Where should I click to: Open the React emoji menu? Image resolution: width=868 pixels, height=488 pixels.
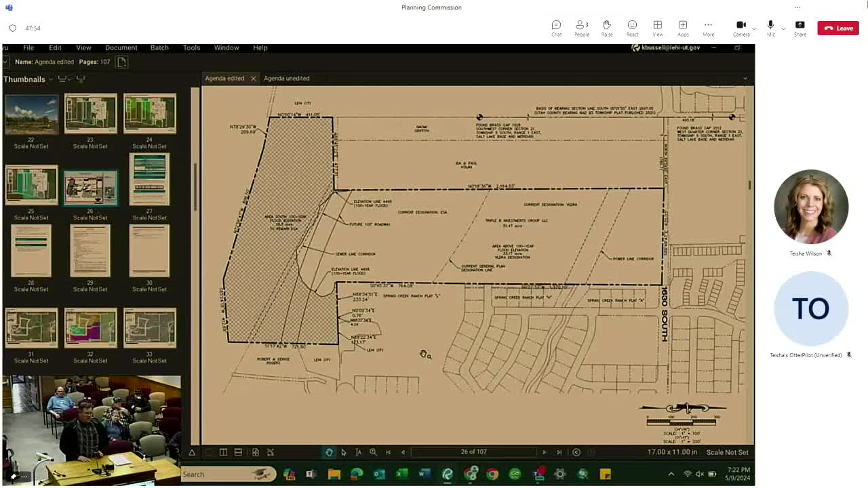pyautogui.click(x=632, y=28)
